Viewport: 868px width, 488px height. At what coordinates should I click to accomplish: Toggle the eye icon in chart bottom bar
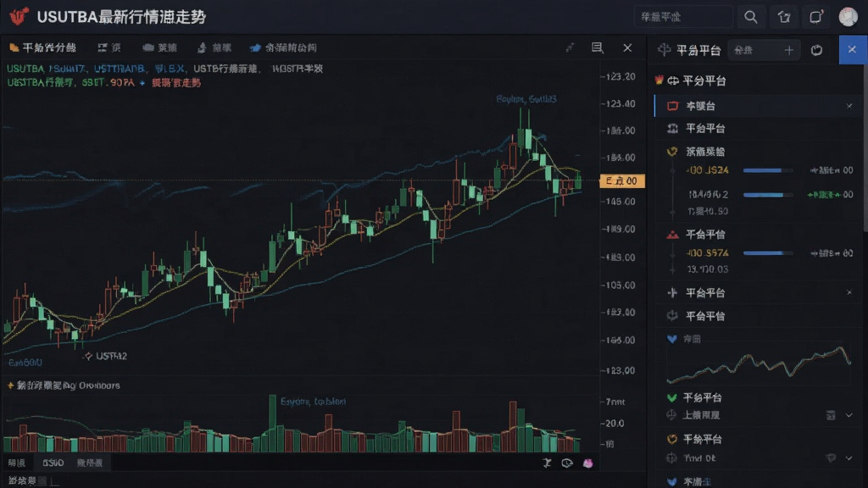coord(567,463)
